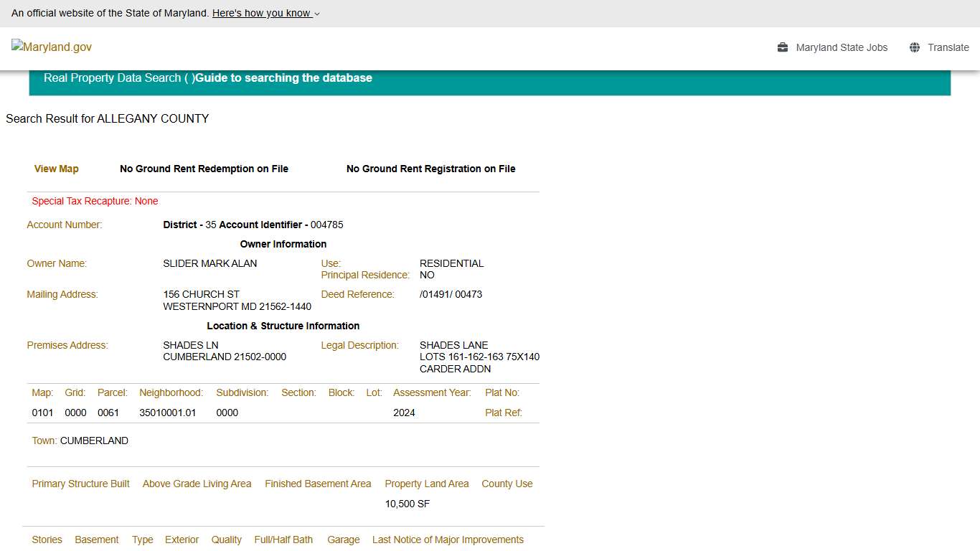Click deed reference /01491/ 00473

tap(451, 294)
